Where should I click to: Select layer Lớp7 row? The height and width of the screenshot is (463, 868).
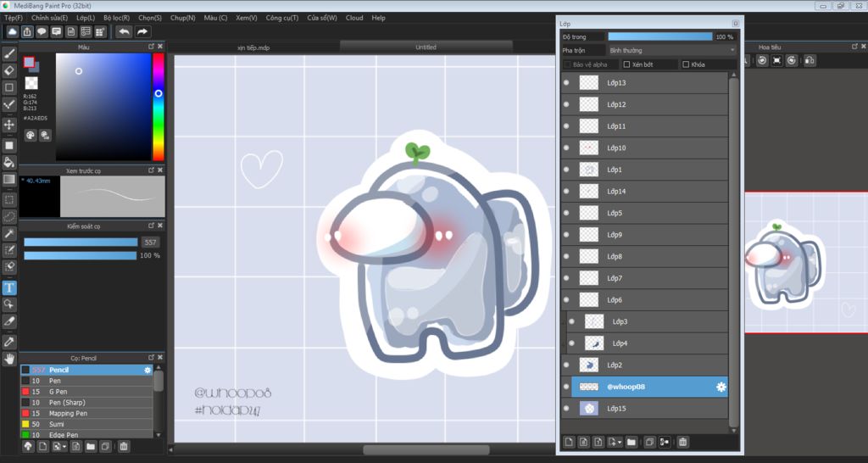(x=644, y=278)
